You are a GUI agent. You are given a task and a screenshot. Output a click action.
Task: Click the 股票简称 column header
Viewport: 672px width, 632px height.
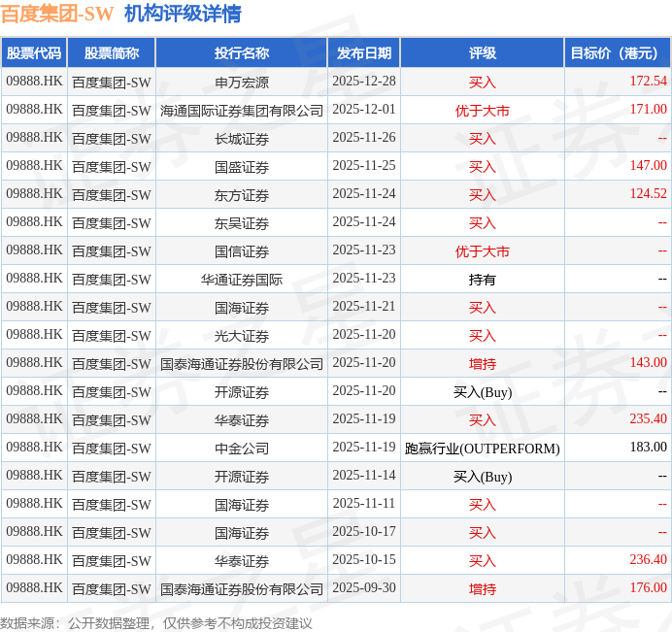112,53
